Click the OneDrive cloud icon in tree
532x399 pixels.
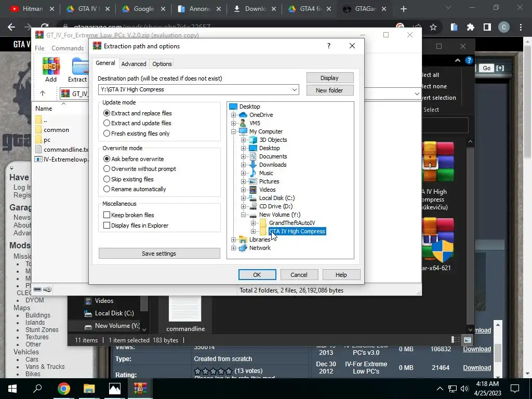[x=243, y=115]
